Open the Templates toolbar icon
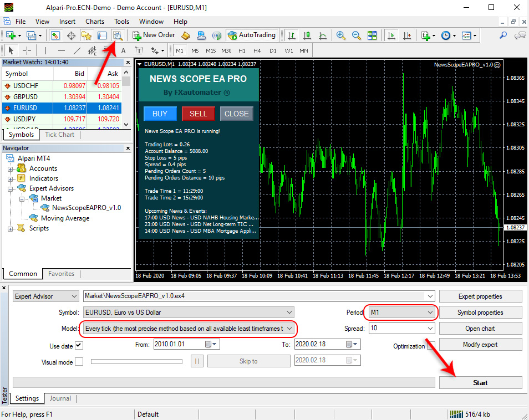 [x=466, y=35]
